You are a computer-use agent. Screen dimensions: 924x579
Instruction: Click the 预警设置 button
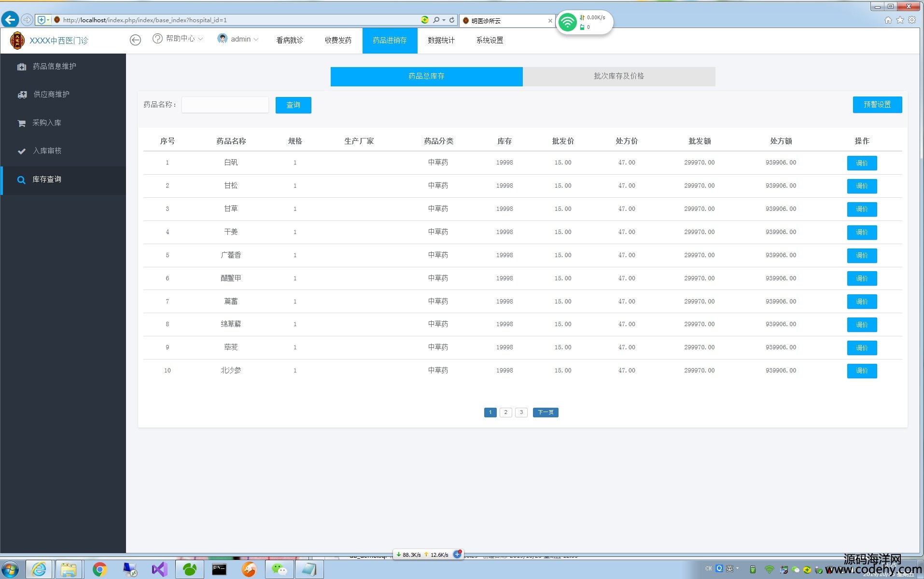[877, 105]
